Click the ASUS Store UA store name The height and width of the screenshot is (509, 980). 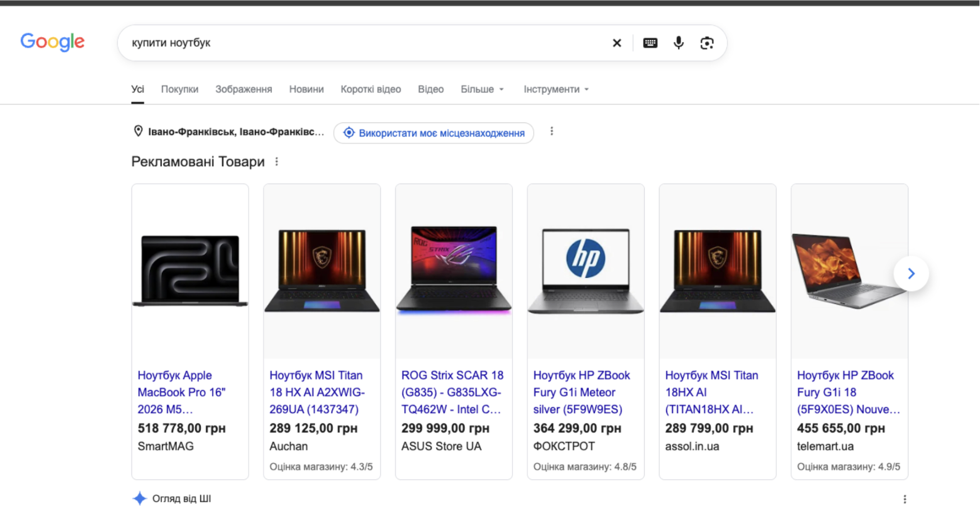[x=442, y=446]
